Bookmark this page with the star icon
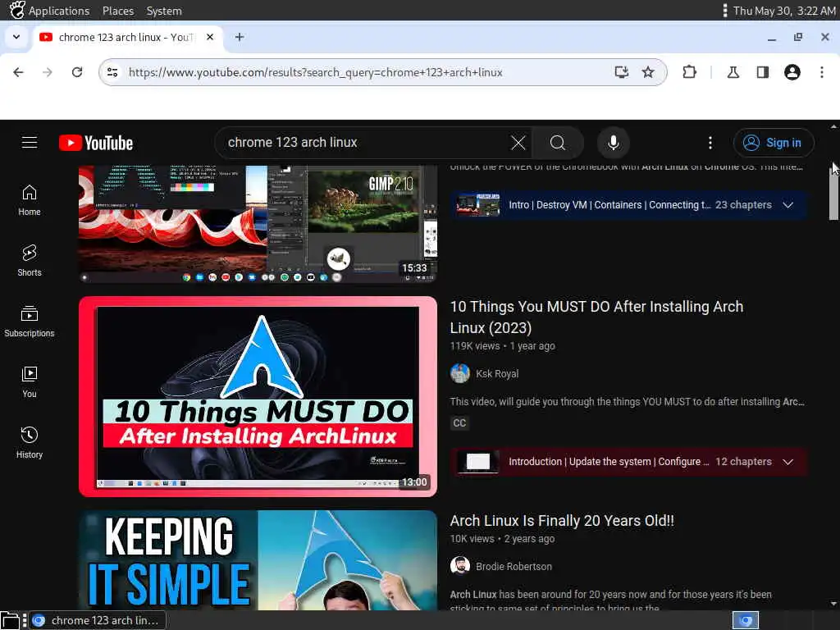Screen dimensions: 840x630 coord(648,72)
